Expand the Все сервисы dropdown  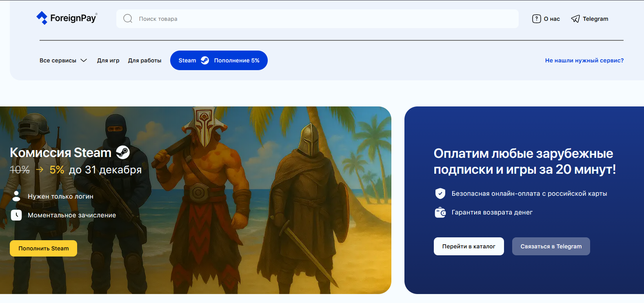58,60
